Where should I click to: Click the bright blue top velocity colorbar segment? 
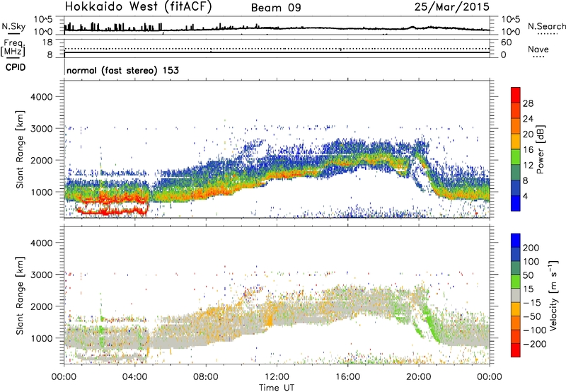pos(516,241)
